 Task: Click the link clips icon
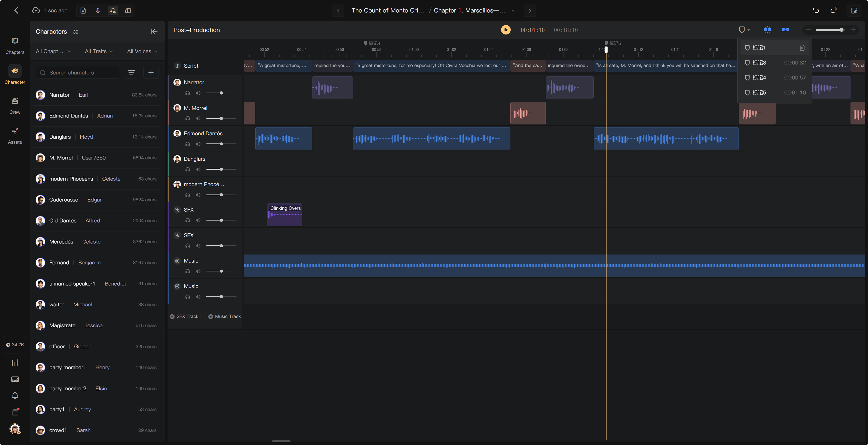(785, 30)
